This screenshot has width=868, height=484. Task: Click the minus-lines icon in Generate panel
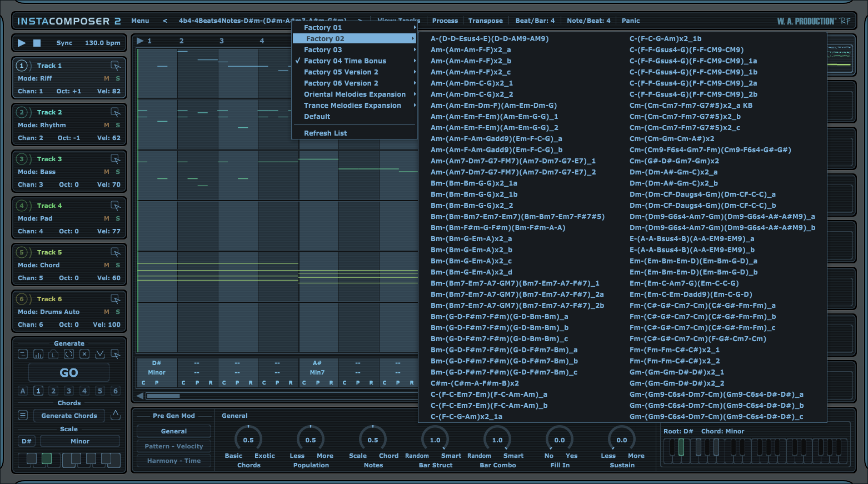point(23,354)
